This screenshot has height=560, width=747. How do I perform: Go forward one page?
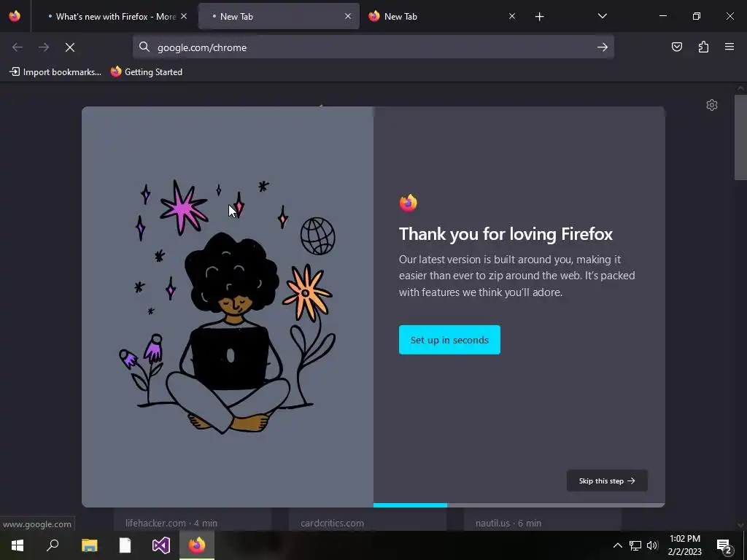(44, 47)
